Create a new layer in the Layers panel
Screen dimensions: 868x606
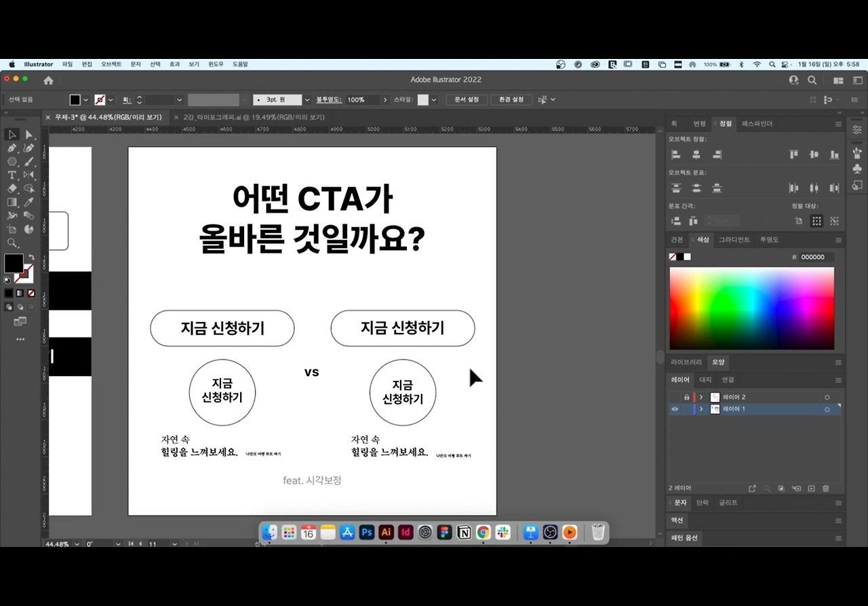(811, 488)
